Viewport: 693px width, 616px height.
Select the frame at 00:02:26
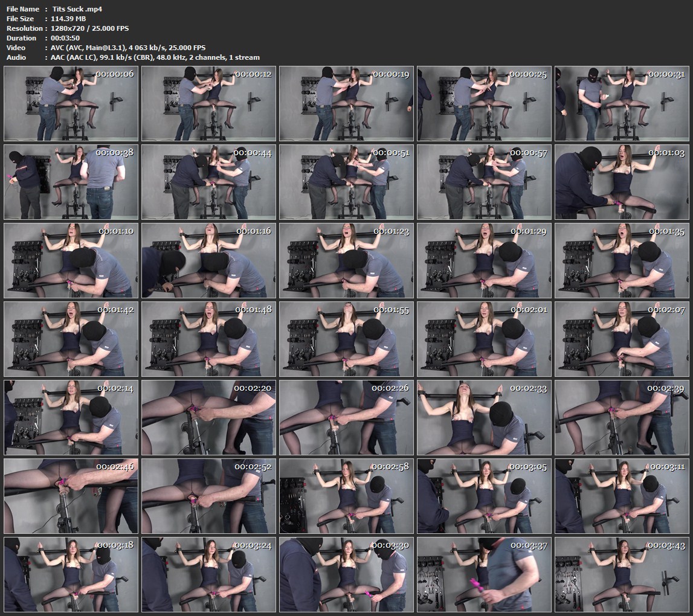(x=347, y=417)
